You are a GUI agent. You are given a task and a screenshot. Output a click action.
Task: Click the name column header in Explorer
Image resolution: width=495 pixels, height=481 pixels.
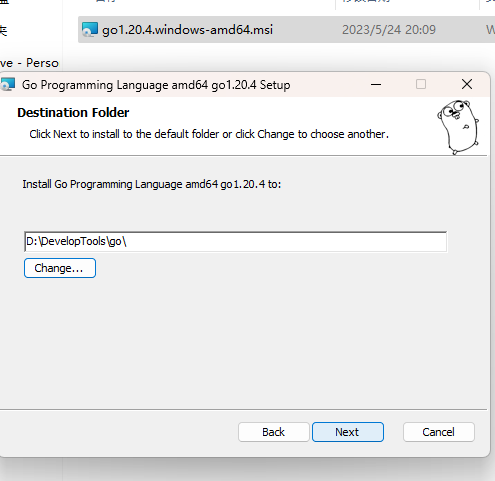pyautogui.click(x=107, y=2)
